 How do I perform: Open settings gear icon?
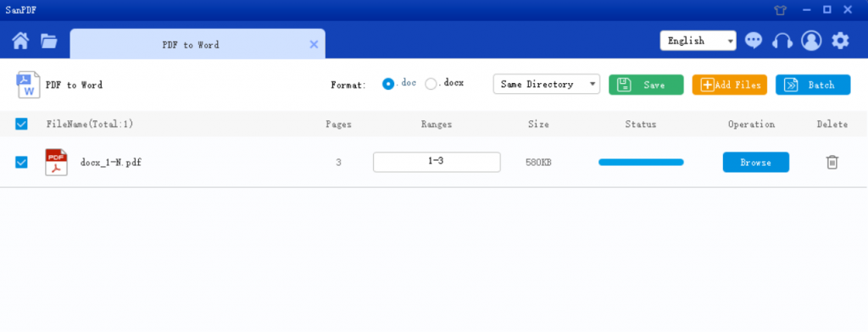click(x=840, y=41)
